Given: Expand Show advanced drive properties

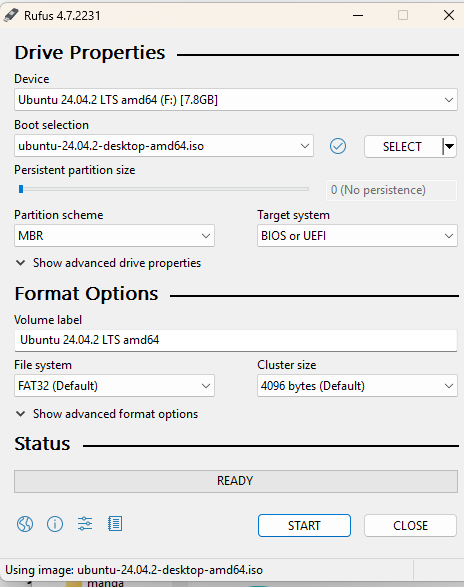Looking at the screenshot, I should pyautogui.click(x=108, y=263).
